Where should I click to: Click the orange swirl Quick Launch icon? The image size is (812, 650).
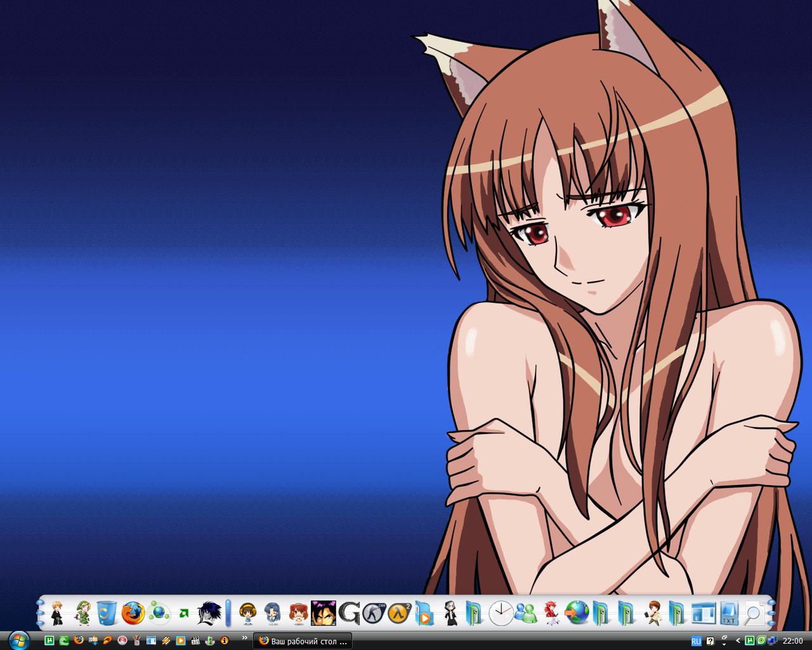click(x=107, y=640)
